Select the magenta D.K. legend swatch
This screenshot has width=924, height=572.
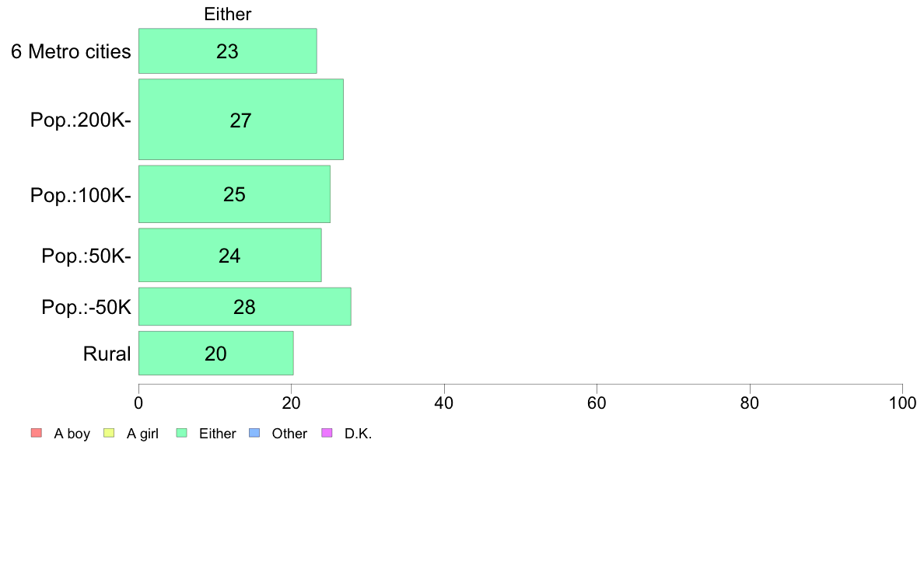pos(327,433)
